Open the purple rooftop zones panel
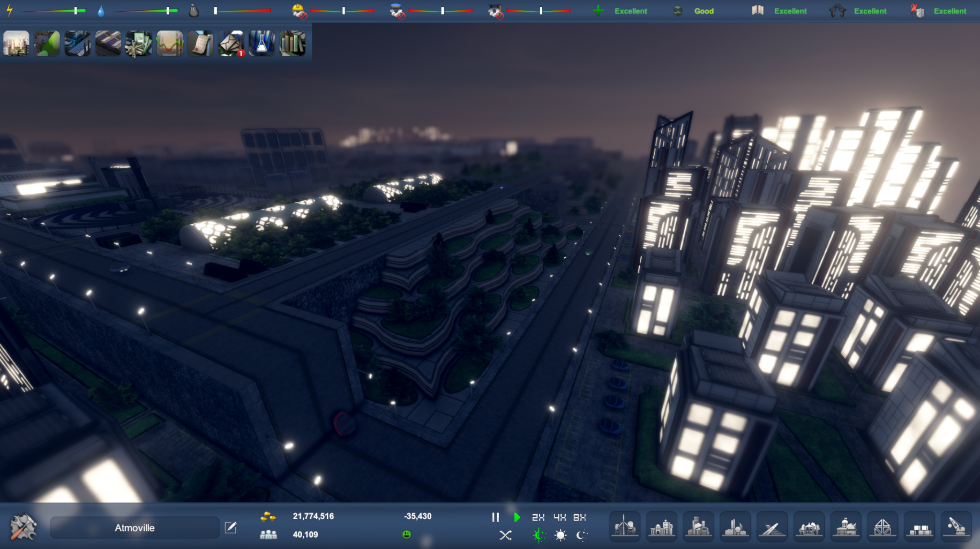Screen dimensions: 980x549 click(x=108, y=43)
